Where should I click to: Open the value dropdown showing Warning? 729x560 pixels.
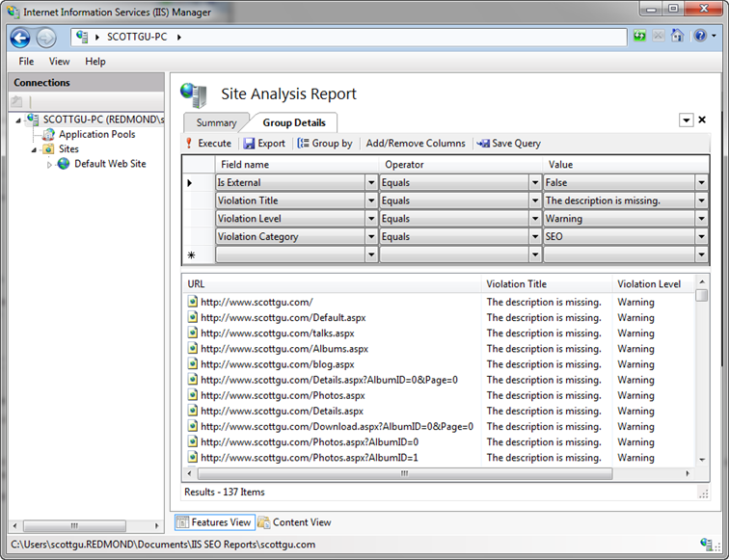pos(702,219)
